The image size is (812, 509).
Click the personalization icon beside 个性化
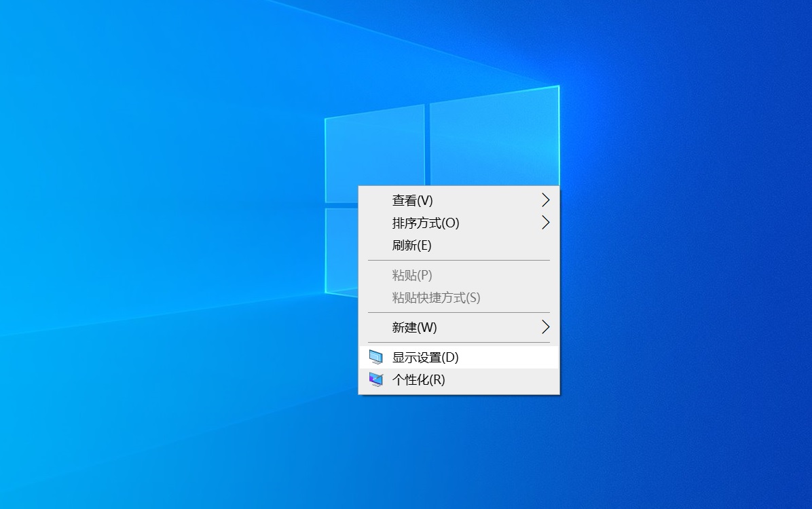[376, 380]
